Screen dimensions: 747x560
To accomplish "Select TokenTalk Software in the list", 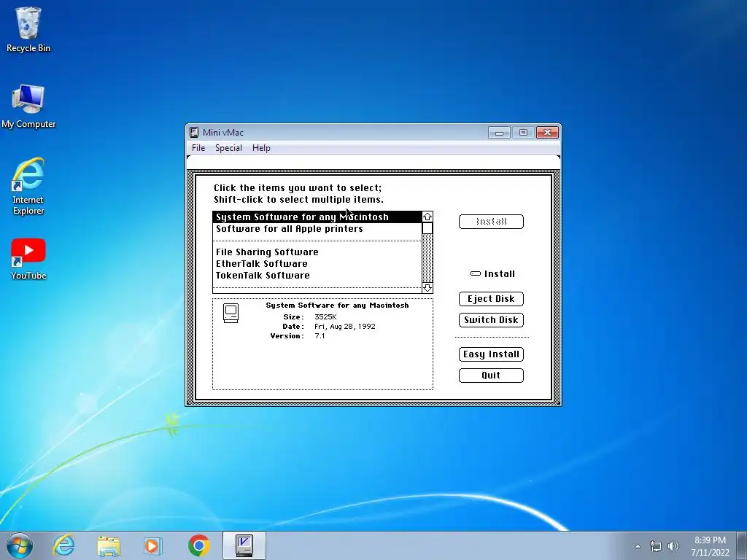I will click(x=317, y=275).
